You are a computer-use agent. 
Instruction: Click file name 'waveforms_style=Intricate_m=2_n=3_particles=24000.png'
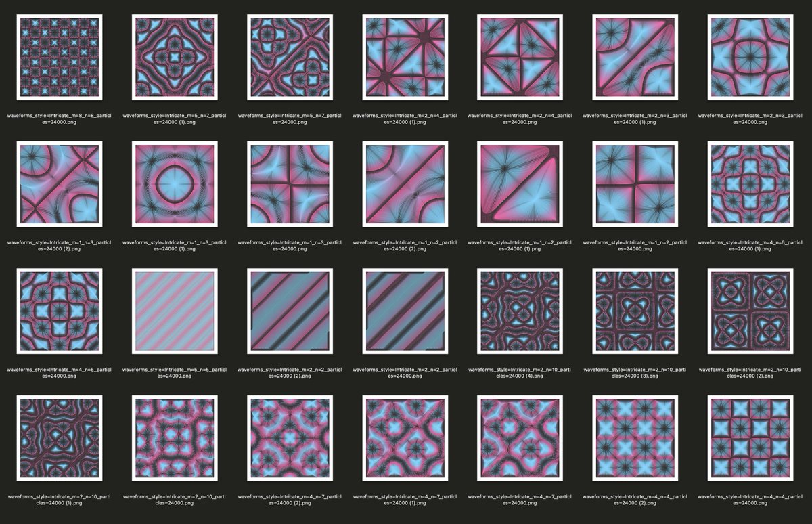click(750, 119)
